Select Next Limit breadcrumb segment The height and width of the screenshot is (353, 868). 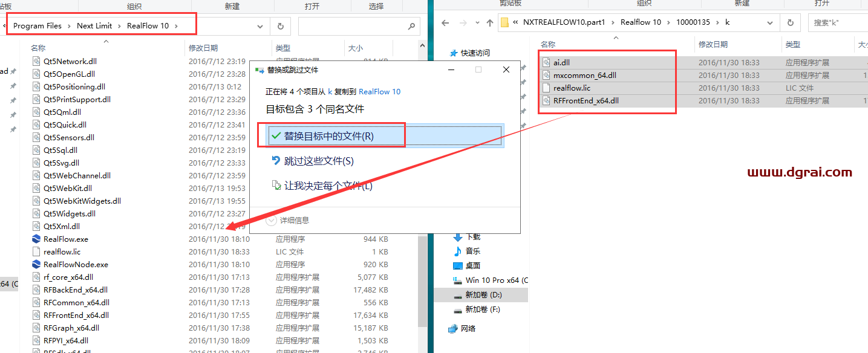94,26
